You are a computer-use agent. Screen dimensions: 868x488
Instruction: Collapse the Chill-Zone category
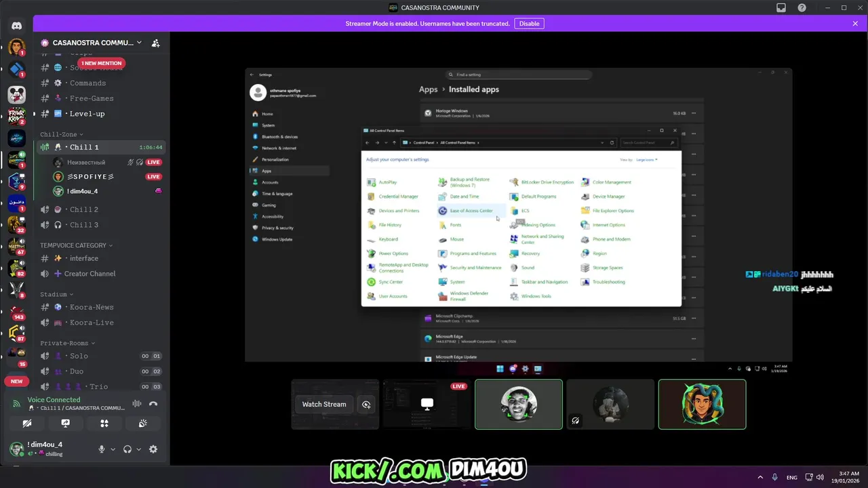62,134
